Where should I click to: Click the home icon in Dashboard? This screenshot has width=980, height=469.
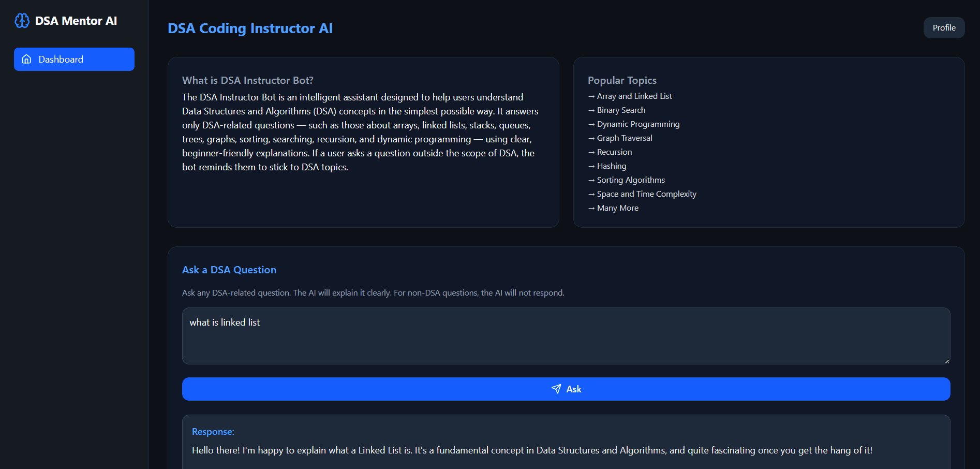tap(26, 60)
